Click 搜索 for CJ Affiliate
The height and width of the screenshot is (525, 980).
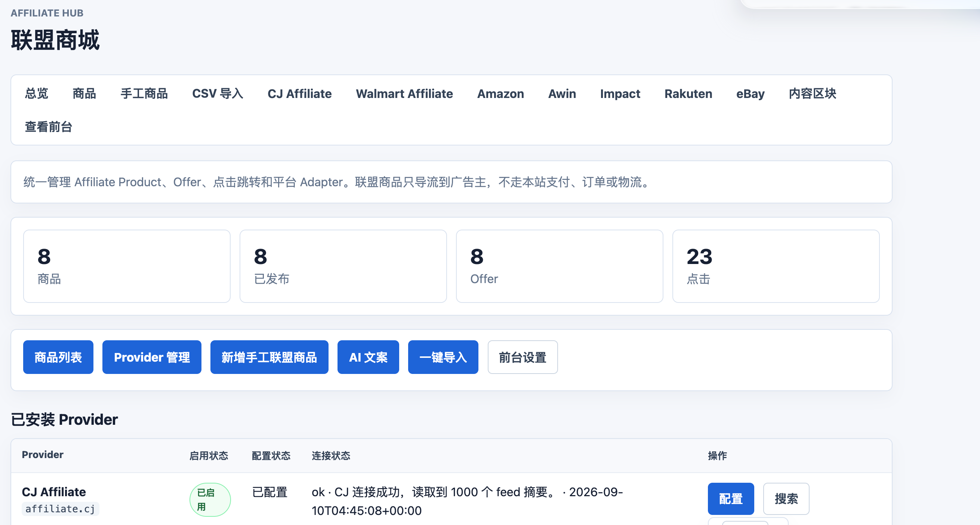786,499
